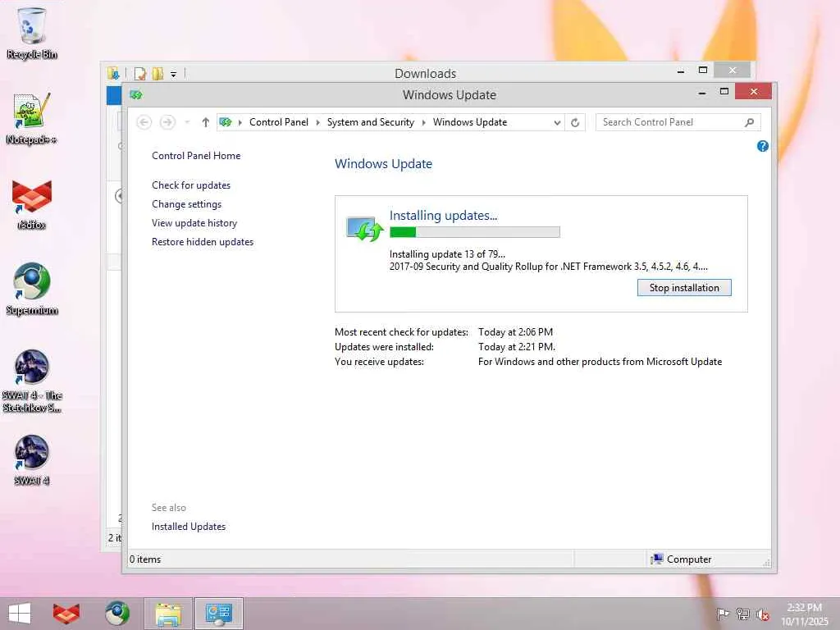Open the muted volume tray icon
Viewport: 840px width, 630px height.
[x=763, y=614]
